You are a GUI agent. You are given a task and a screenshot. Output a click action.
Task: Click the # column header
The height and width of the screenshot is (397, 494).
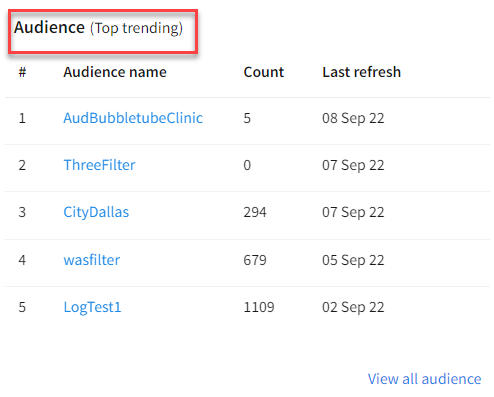tap(22, 72)
